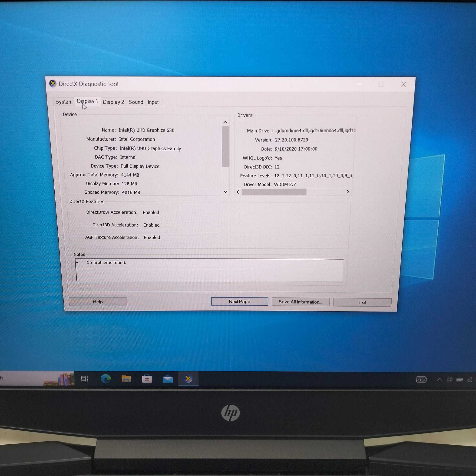Select driver version '27.20.100.8729'

pos(291,140)
